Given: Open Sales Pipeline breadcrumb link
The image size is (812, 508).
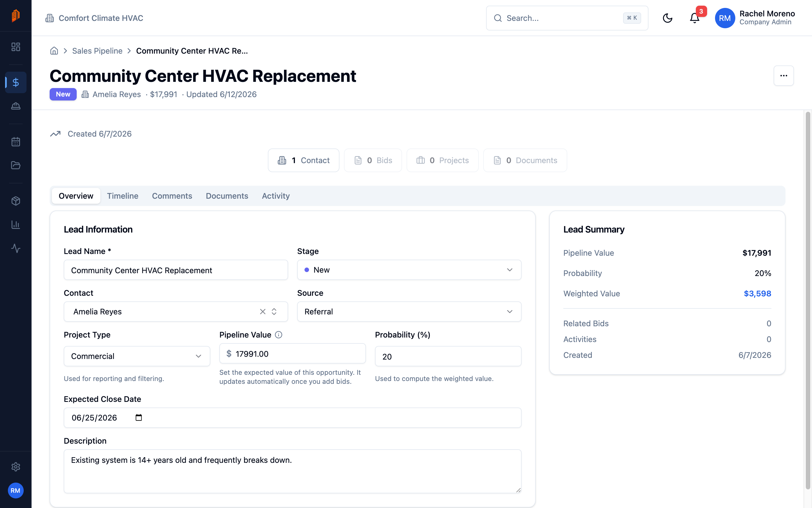Looking at the screenshot, I should [x=97, y=51].
